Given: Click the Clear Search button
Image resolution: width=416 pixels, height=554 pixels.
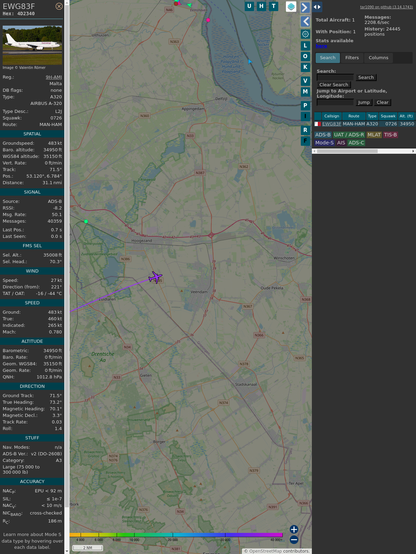Looking at the screenshot, I should coord(333,85).
